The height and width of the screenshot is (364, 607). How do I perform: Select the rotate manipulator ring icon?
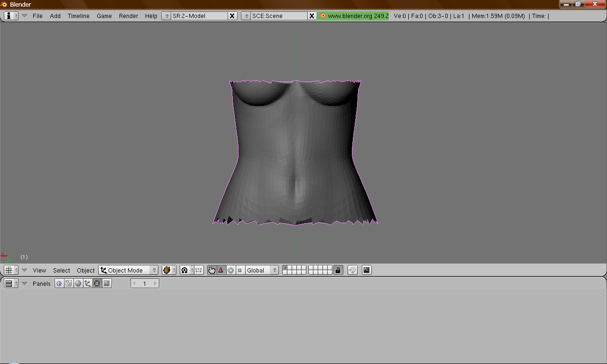(230, 270)
